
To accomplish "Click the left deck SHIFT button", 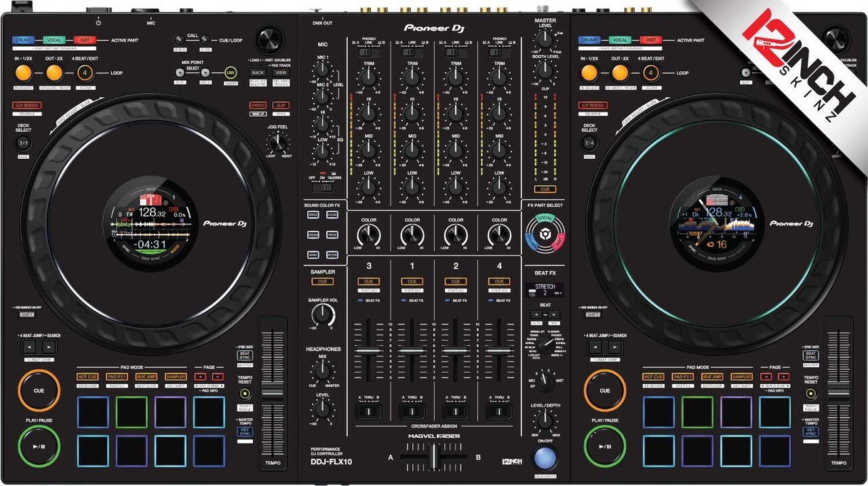I will click(26, 315).
